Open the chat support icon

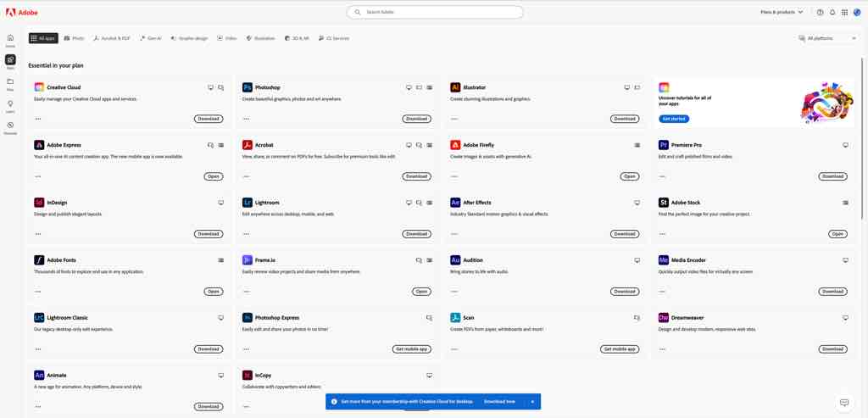click(x=844, y=403)
